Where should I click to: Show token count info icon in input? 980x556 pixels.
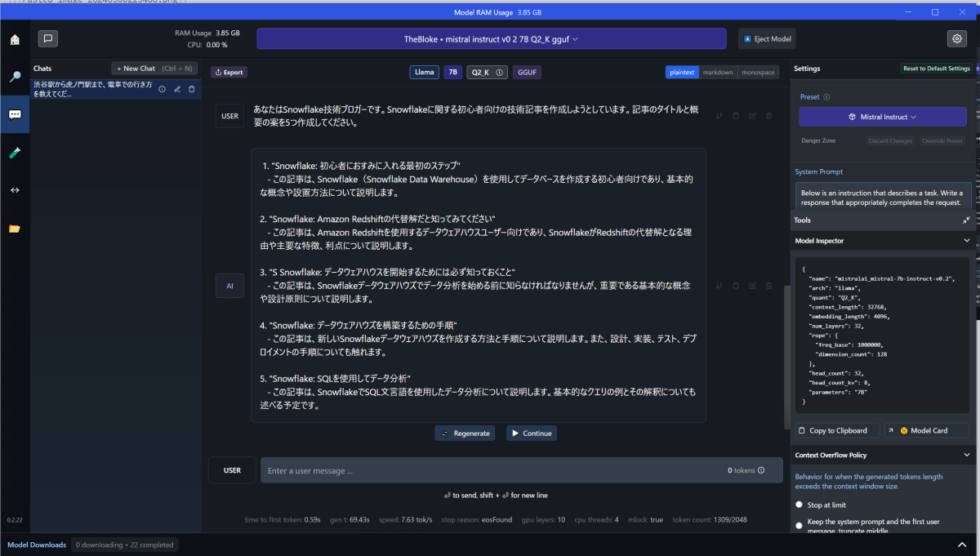[x=761, y=470]
